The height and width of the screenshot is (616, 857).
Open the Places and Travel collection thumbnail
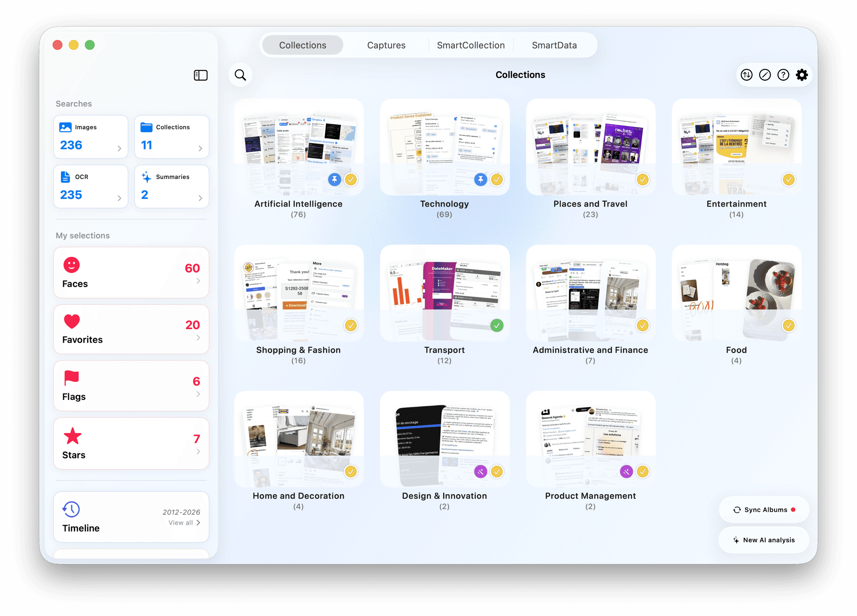(x=590, y=147)
